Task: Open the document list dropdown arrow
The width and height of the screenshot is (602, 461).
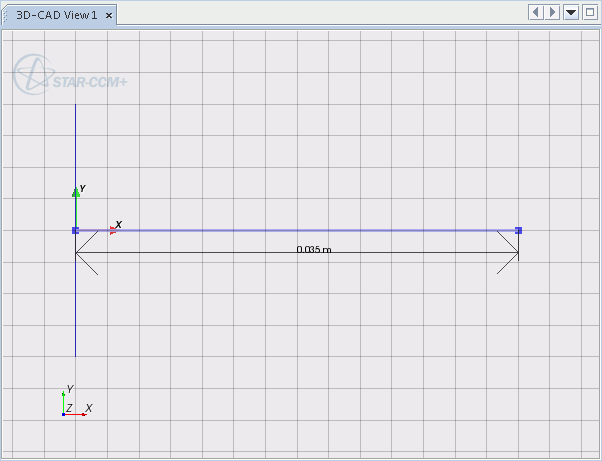Action: [x=571, y=12]
